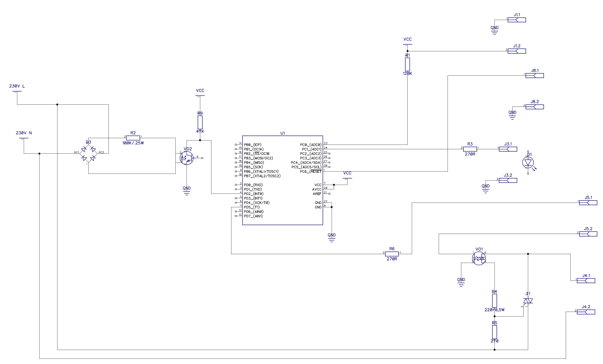Viewport: 603px width, 364px height.
Task: Click the D1 LED symbol
Action: tap(528, 163)
